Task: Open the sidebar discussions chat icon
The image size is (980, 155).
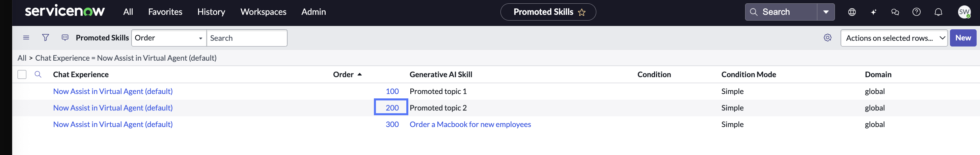Action: pyautogui.click(x=895, y=12)
